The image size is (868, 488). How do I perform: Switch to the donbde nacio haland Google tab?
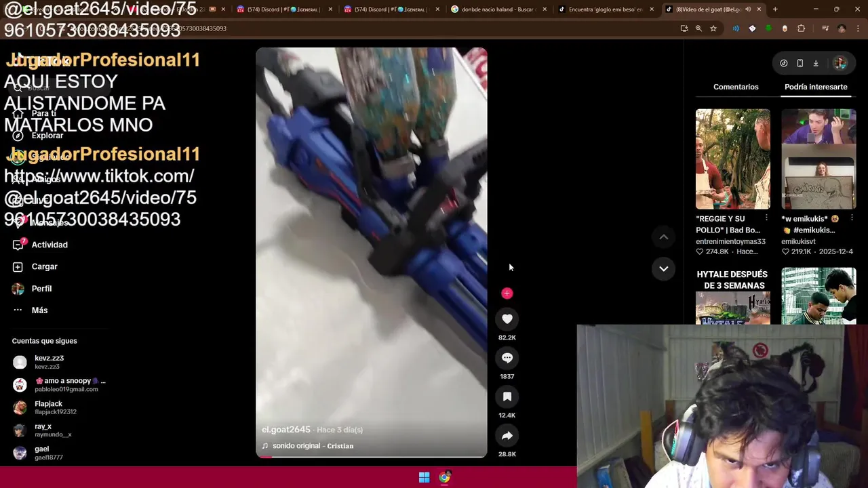498,9
